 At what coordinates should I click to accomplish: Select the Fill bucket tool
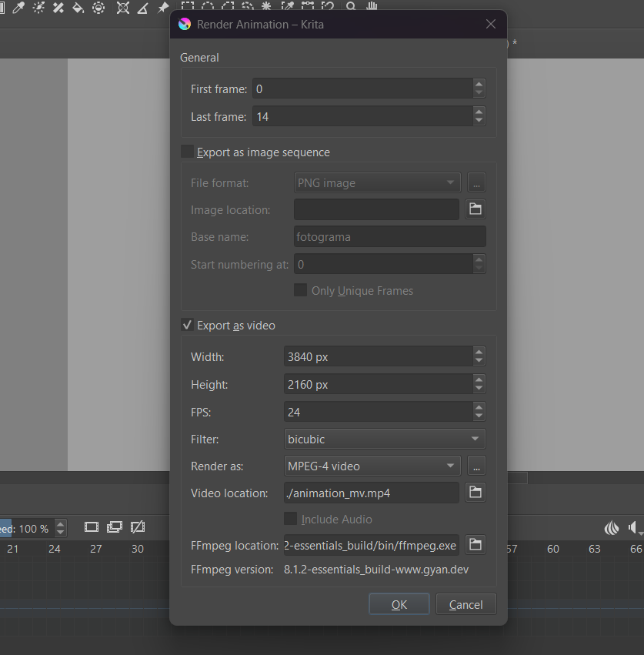point(78,8)
